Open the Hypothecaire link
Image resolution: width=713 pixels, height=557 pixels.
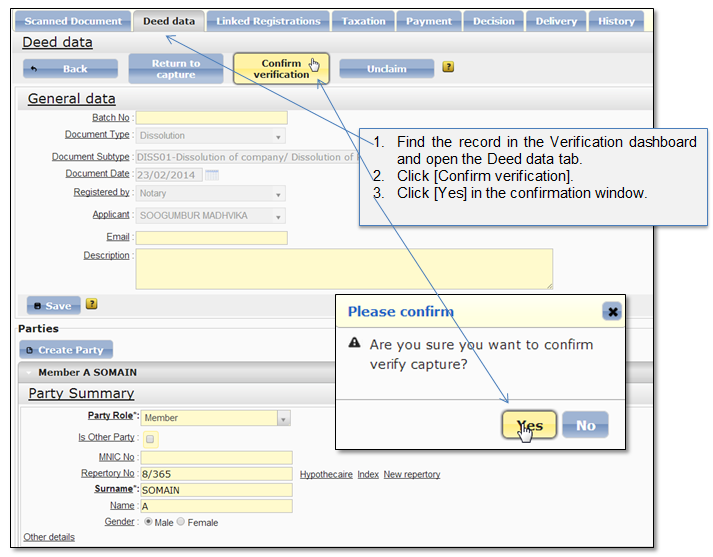326,474
